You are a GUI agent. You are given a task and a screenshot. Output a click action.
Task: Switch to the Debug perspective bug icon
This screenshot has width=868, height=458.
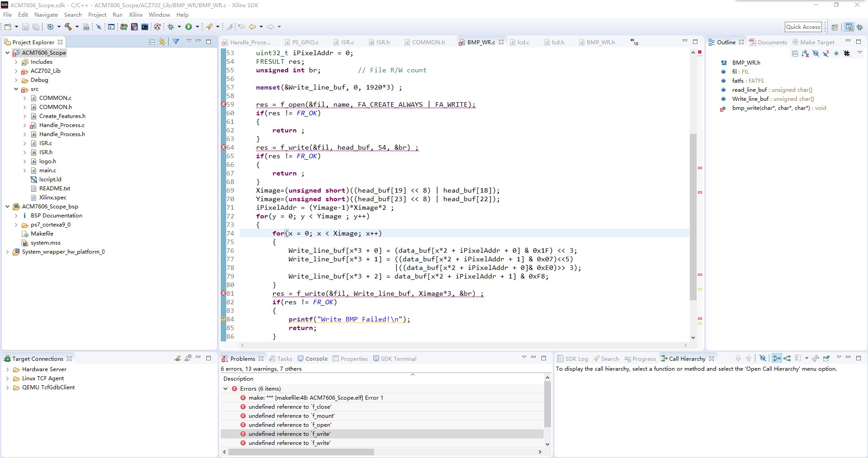pos(860,27)
